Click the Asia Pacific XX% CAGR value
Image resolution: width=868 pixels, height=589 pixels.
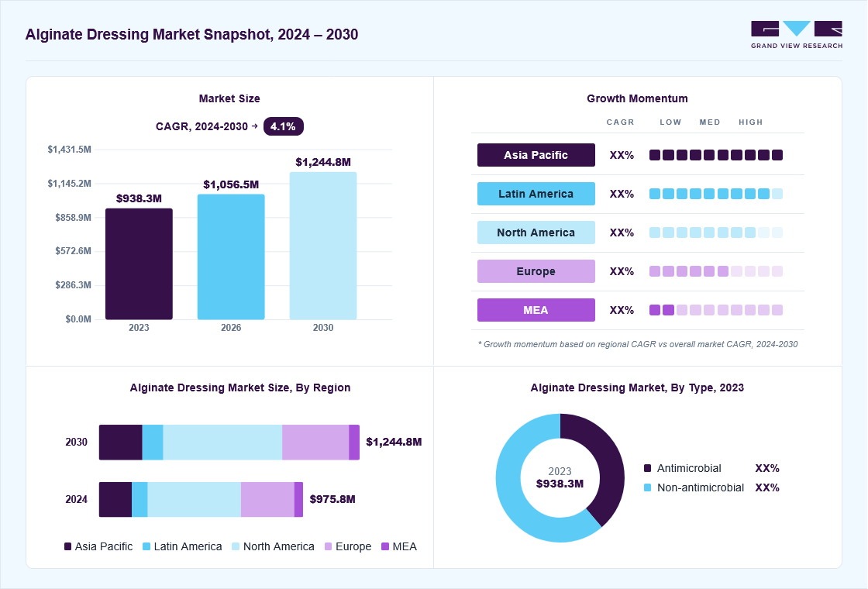(x=622, y=156)
